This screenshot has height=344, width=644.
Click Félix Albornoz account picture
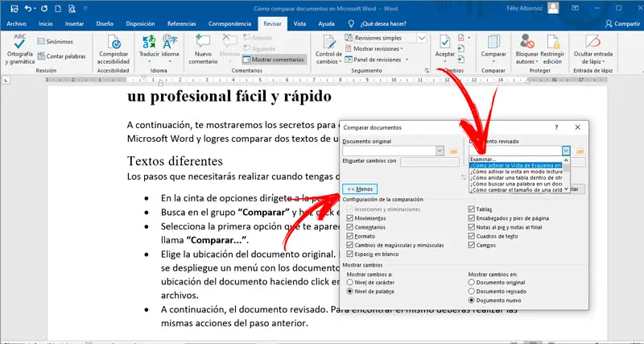coord(553,8)
